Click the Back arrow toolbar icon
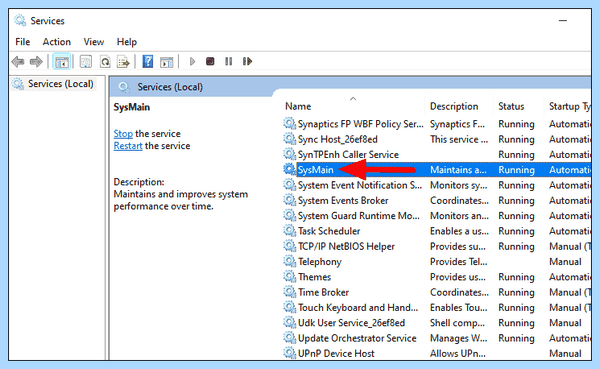Viewport: 600px width, 369px height. 18,61
